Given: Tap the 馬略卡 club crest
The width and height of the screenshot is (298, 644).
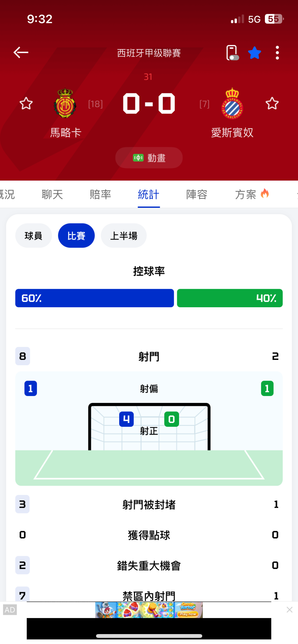Looking at the screenshot, I should [65, 104].
